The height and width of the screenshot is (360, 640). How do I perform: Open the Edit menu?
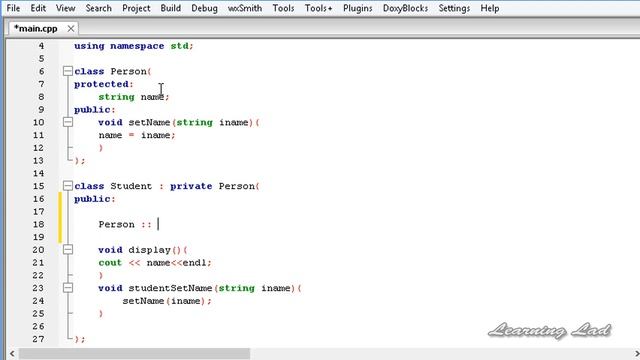point(38,8)
